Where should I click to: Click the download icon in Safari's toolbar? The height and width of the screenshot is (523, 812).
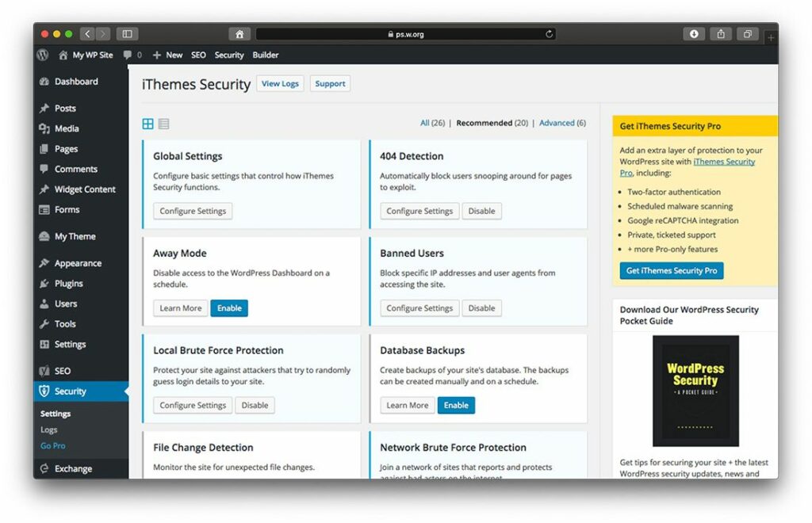click(694, 34)
